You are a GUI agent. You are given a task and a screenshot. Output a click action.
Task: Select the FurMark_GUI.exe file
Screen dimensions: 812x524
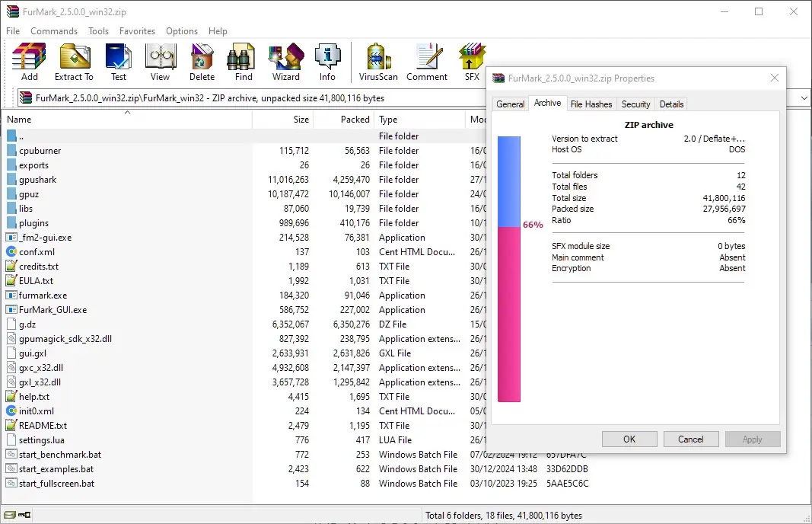pos(244,310)
